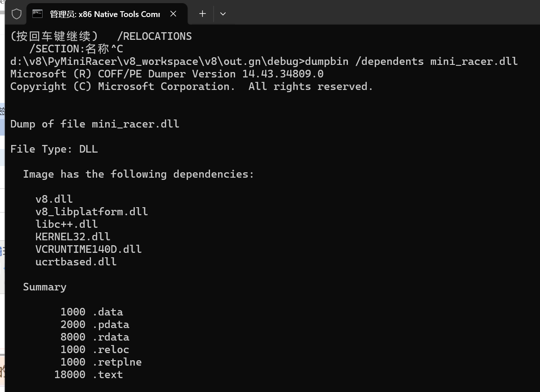
Task: Close the x86 Native Tools tab
Action: [x=173, y=14]
